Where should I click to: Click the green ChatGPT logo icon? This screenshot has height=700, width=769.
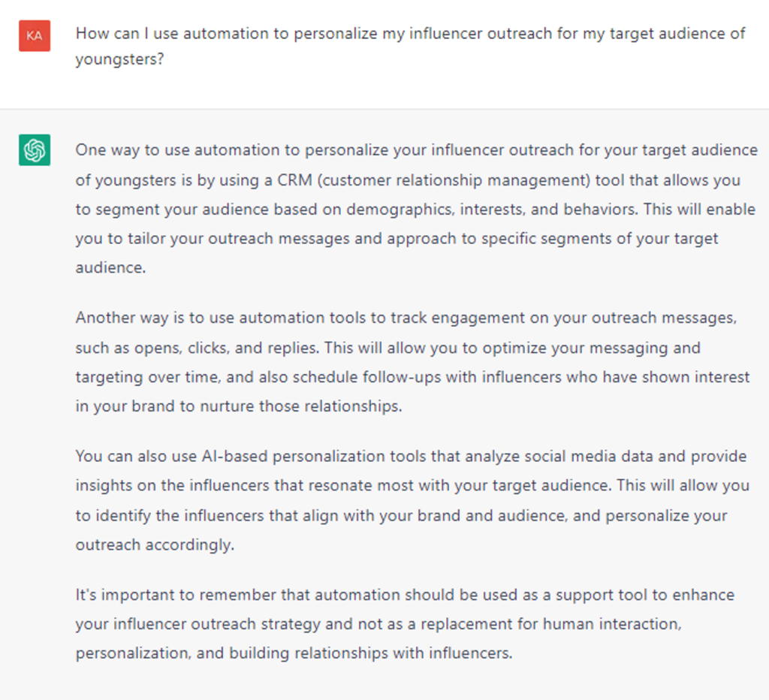click(x=35, y=150)
